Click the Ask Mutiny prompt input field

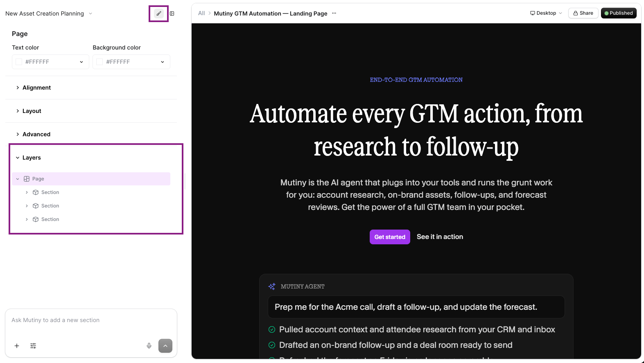(91, 320)
